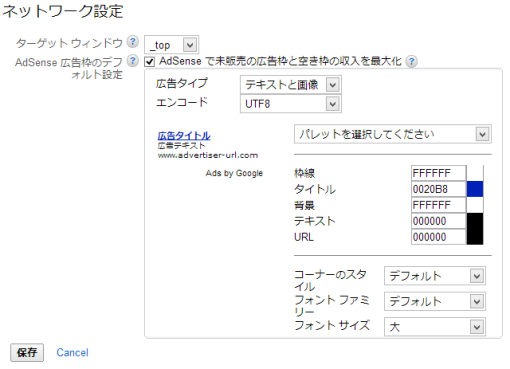Click the black URL color swatch
The width and height of the screenshot is (510, 369).
pyautogui.click(x=475, y=237)
